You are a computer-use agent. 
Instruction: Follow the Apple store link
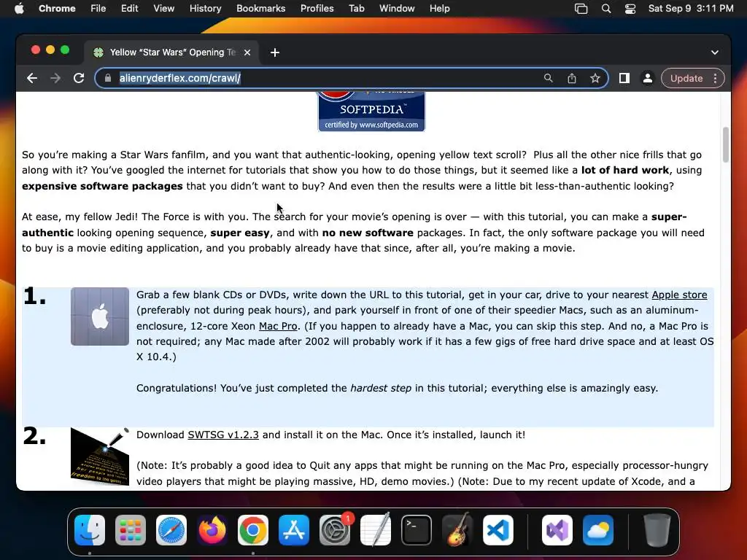click(x=679, y=295)
